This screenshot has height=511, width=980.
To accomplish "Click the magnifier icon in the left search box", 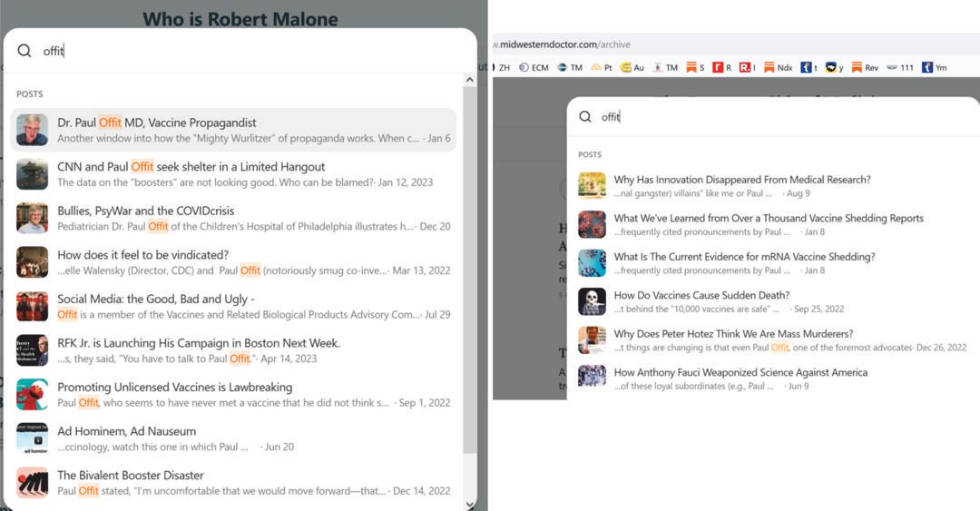I will 24,51.
